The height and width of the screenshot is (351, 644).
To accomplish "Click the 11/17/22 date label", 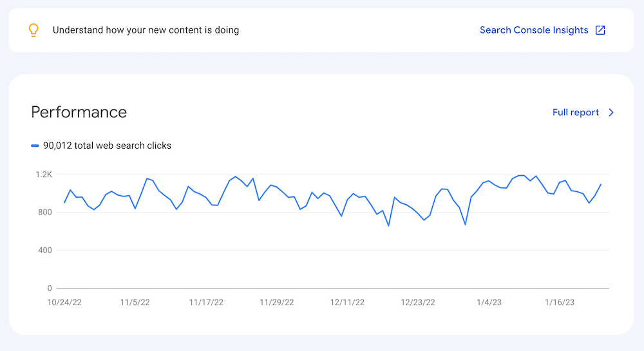I will pyautogui.click(x=206, y=301).
